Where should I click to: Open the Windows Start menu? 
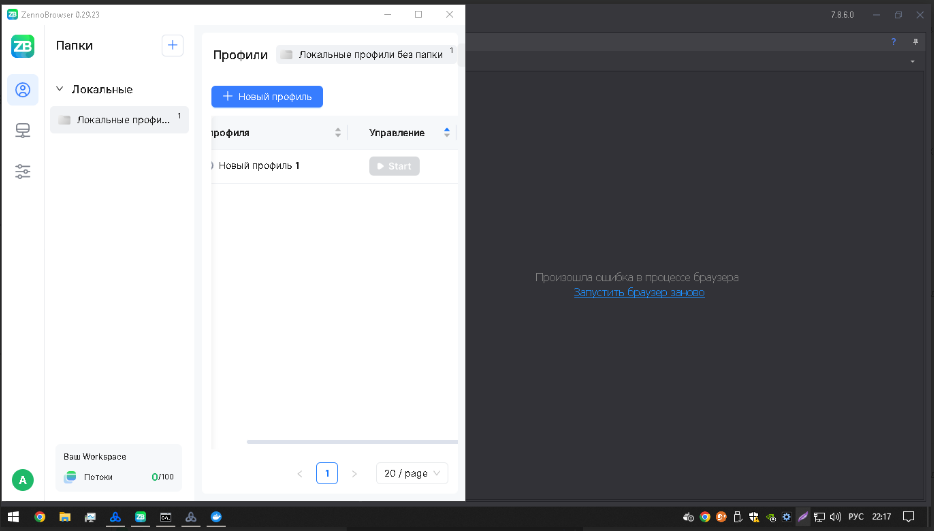coord(13,517)
